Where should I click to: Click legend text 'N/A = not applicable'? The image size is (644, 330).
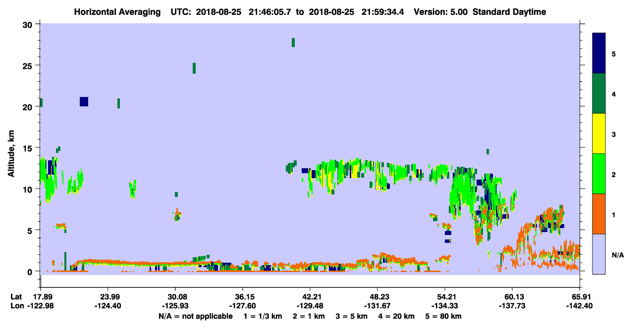tap(195, 316)
